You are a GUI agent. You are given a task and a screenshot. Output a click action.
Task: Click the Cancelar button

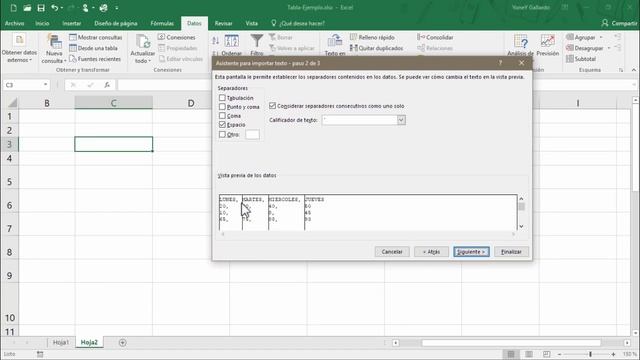click(392, 252)
